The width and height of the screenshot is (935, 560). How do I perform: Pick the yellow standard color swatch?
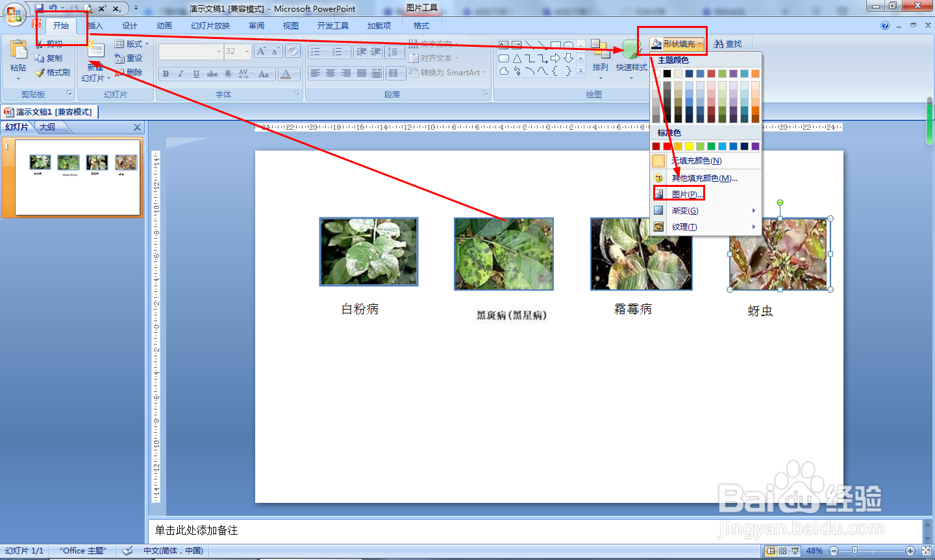click(689, 146)
